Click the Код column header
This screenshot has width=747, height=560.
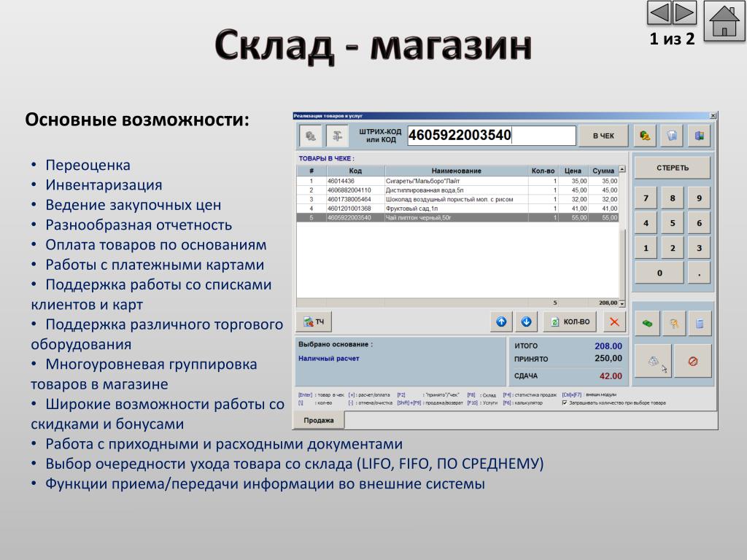pyautogui.click(x=355, y=171)
